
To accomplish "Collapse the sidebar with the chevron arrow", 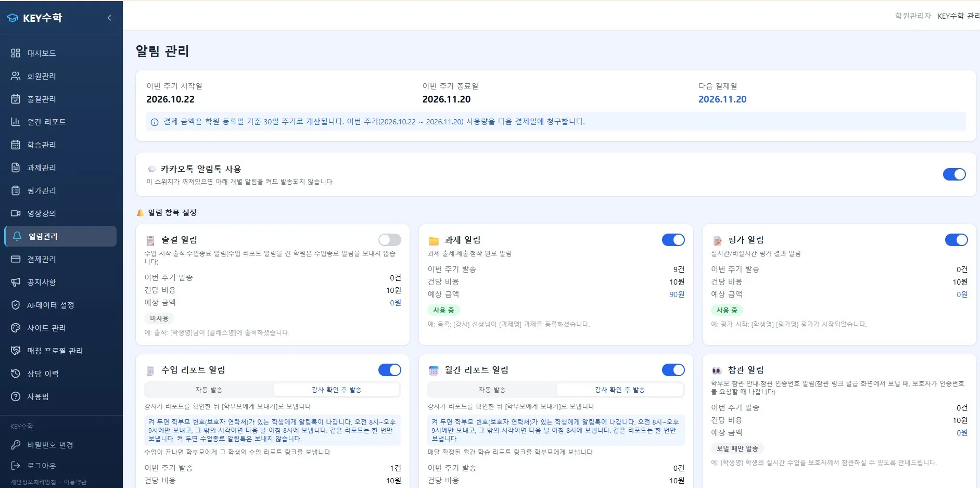I will 109,18.
